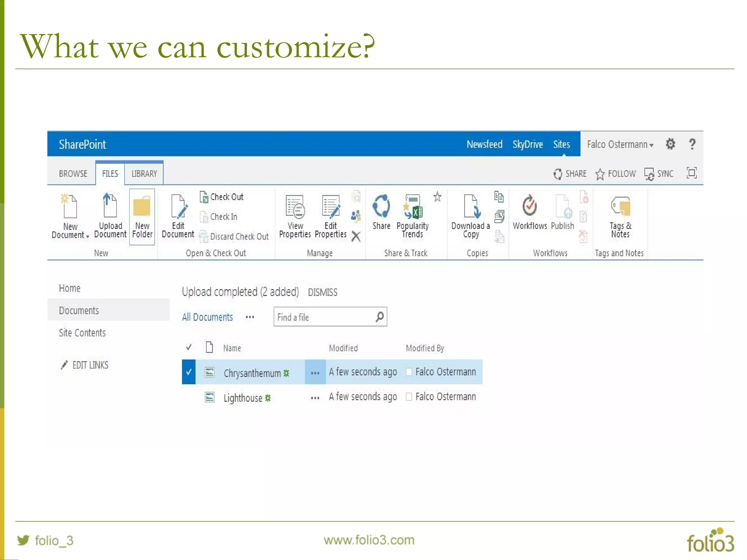The image size is (747, 560).
Task: Open Edit Properties
Action: 330,217
